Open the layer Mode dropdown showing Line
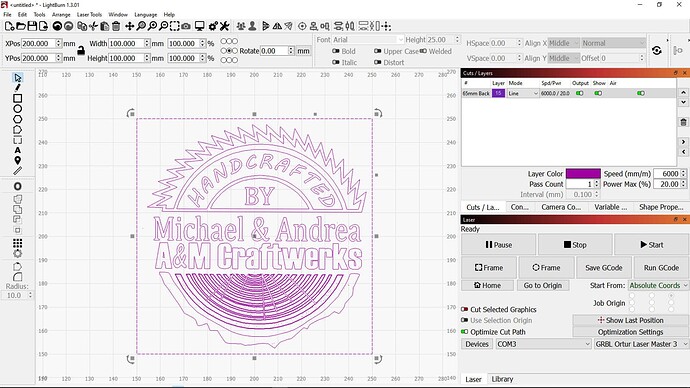The height and width of the screenshot is (388, 690). (523, 93)
